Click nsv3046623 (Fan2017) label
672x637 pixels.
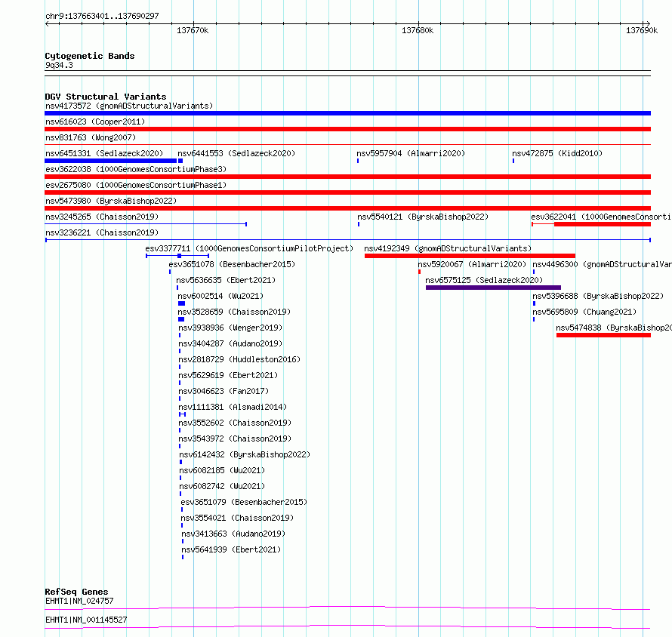223,391
